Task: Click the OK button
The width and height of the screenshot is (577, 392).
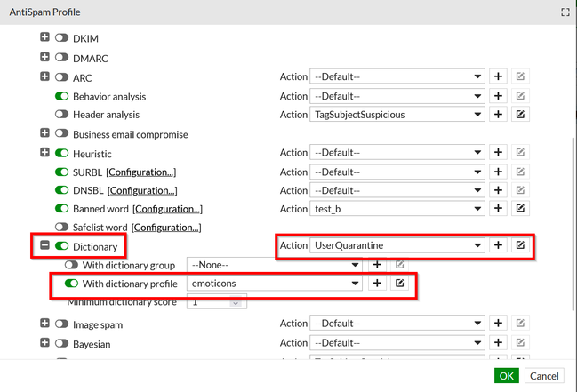Action: pyautogui.click(x=507, y=376)
